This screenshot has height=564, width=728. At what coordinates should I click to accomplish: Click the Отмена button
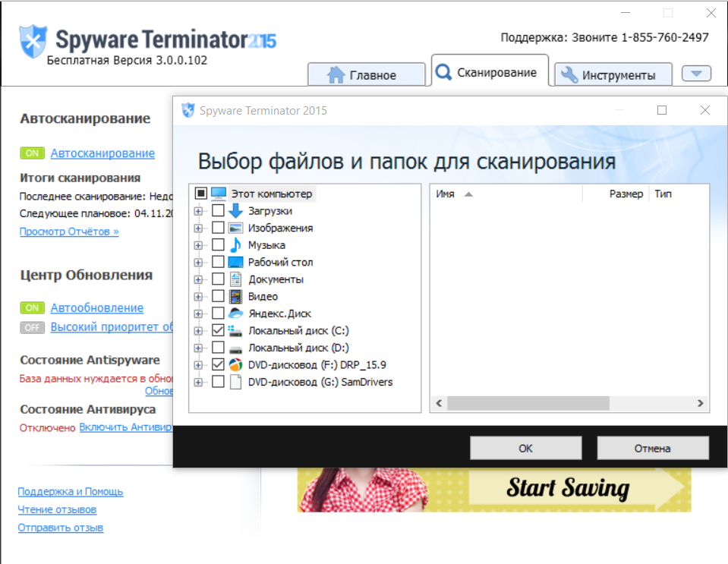652,448
